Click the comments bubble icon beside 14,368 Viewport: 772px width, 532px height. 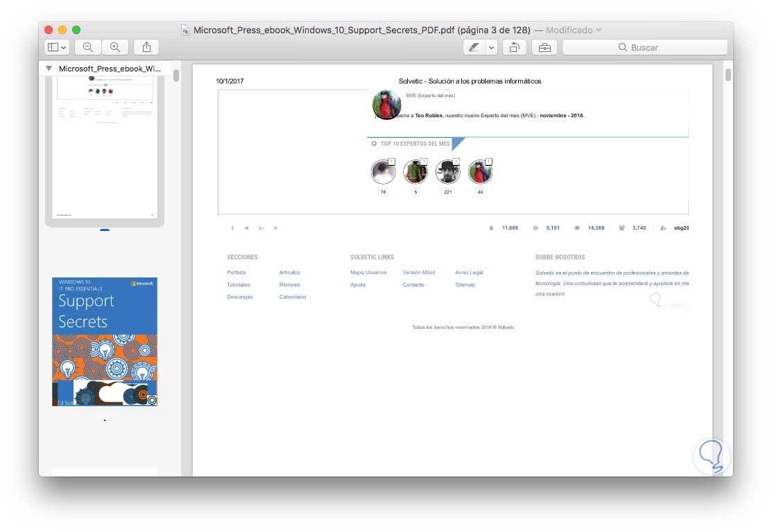tap(577, 228)
